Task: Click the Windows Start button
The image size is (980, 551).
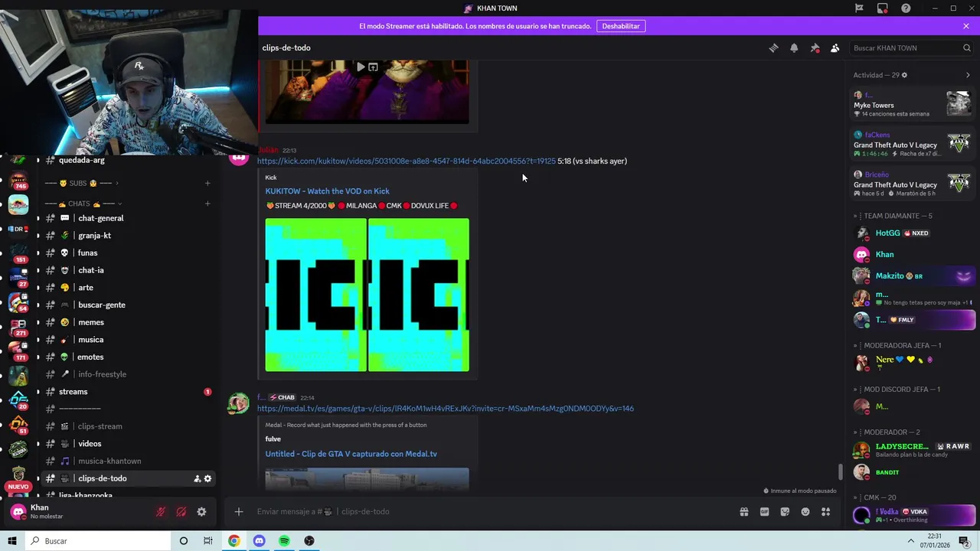Action: click(12, 541)
